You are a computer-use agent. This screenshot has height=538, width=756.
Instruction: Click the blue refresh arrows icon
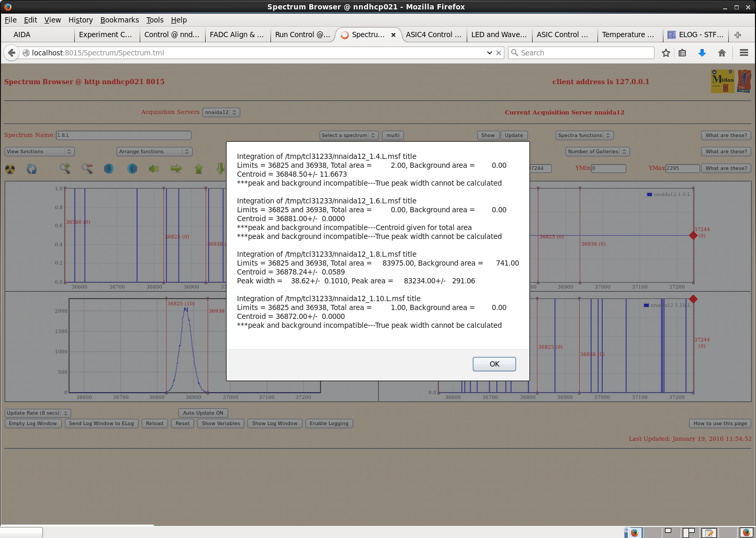[x=32, y=169]
